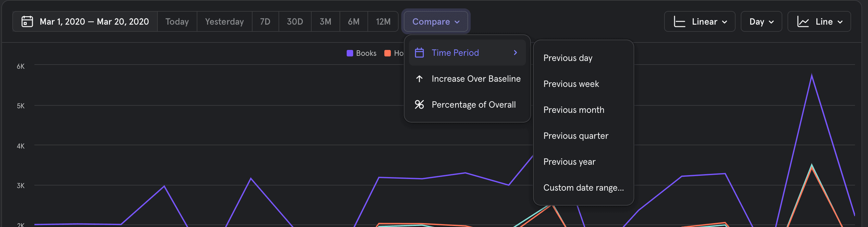Viewport: 868px width, 227px height.
Task: Click the percent icon for Percentage of Overall
Action: [419, 105]
